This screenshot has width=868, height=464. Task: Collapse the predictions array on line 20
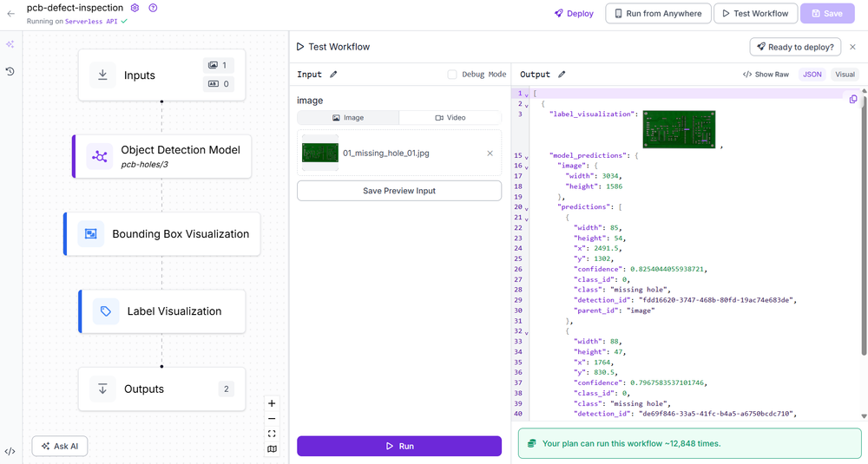point(526,208)
